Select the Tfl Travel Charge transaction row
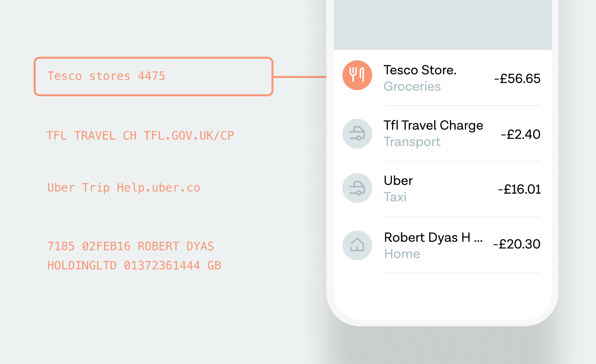596x364 pixels. [434, 125]
